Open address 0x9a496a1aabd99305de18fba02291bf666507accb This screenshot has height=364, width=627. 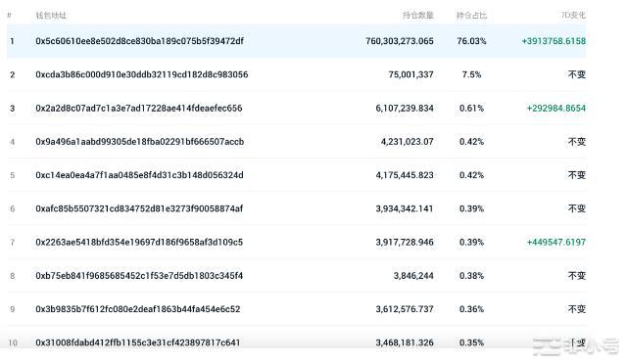click(x=139, y=142)
